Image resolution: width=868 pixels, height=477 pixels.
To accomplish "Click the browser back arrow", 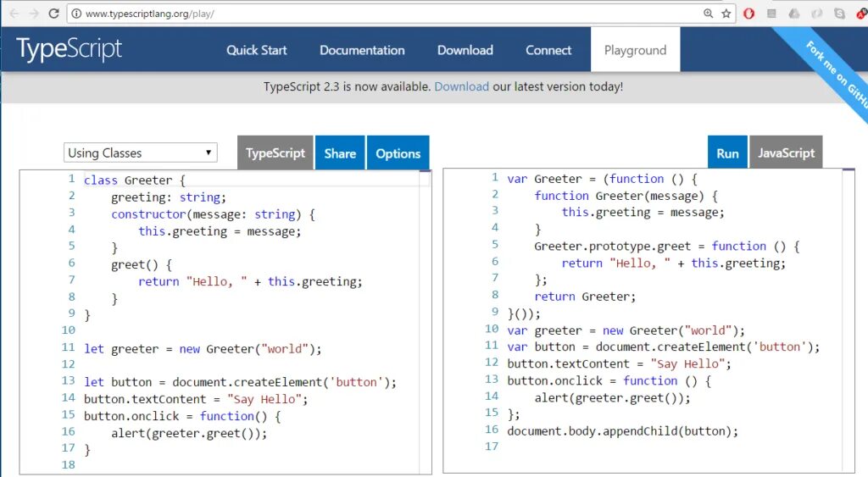I will (15, 14).
